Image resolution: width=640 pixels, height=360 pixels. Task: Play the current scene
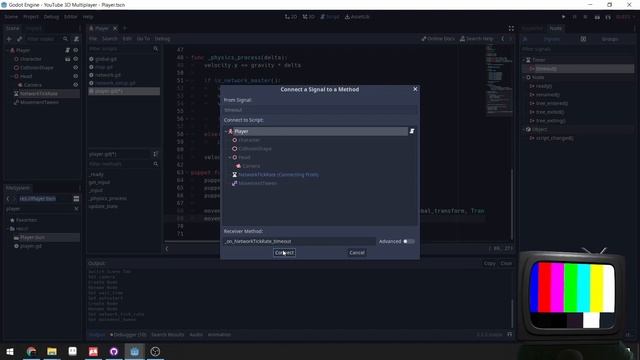click(x=597, y=17)
